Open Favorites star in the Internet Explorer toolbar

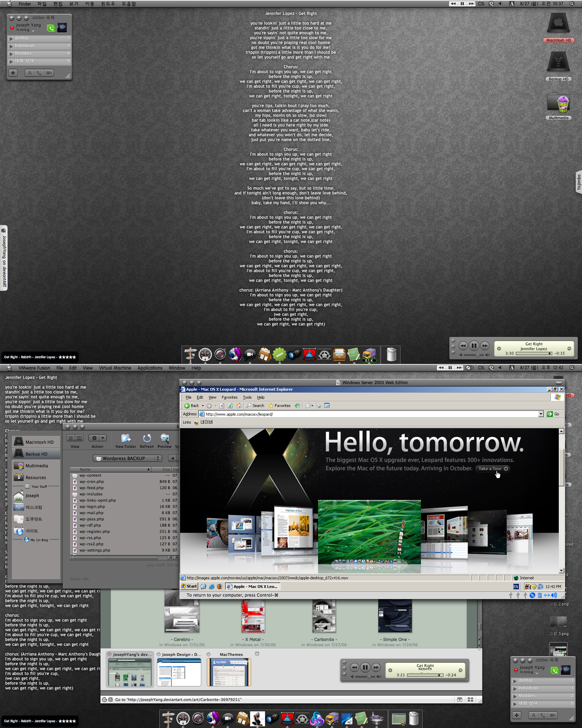point(280,406)
